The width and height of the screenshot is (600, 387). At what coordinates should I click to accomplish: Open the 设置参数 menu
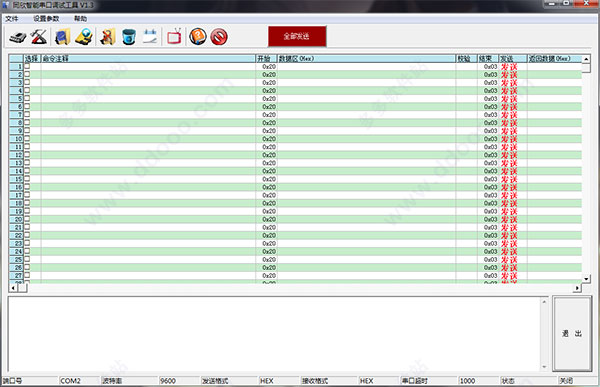click(x=46, y=19)
